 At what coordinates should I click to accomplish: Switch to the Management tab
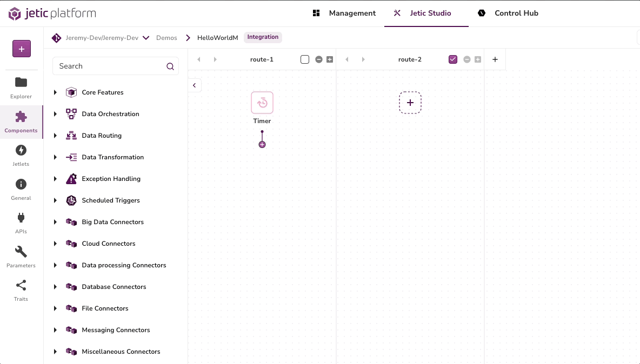click(344, 13)
